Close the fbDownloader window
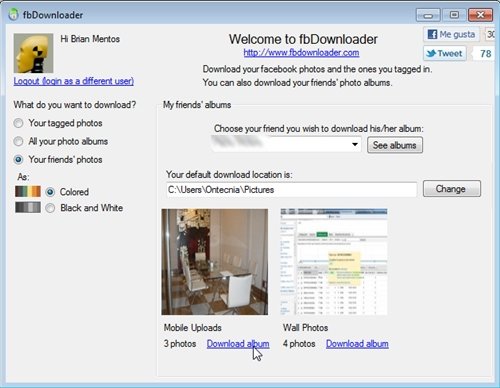500x388 pixels. (x=480, y=15)
